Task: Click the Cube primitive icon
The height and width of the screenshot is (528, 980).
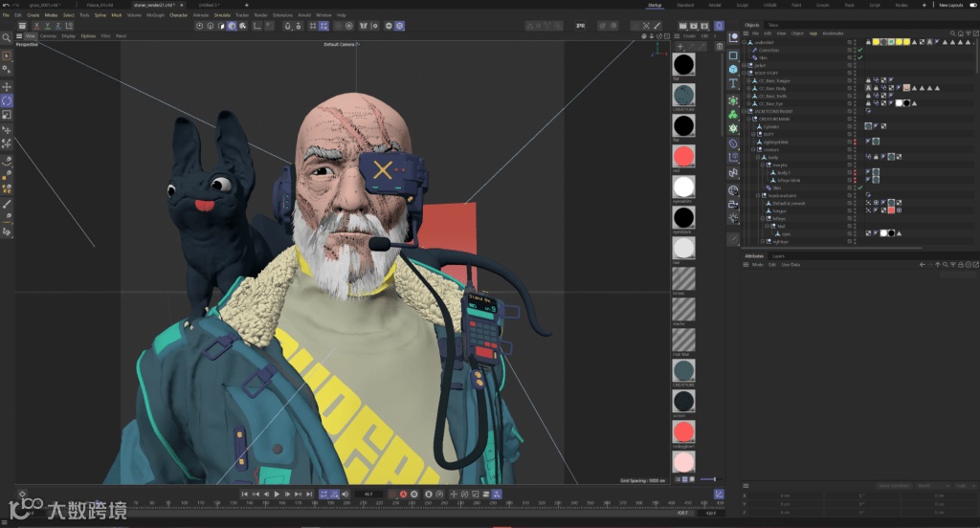Action: pyautogui.click(x=733, y=70)
